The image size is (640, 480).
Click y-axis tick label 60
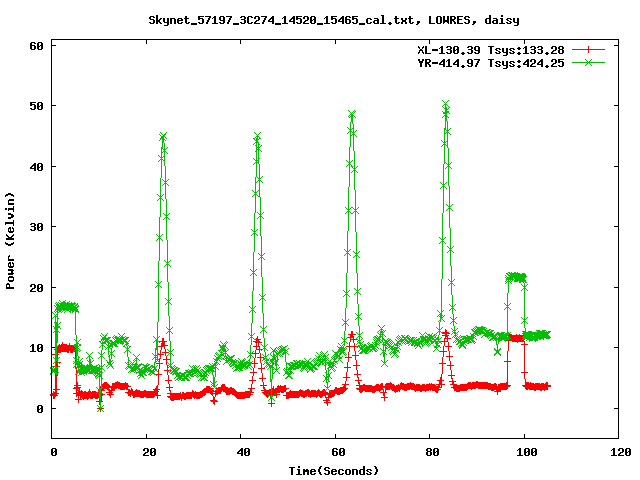click(x=36, y=46)
